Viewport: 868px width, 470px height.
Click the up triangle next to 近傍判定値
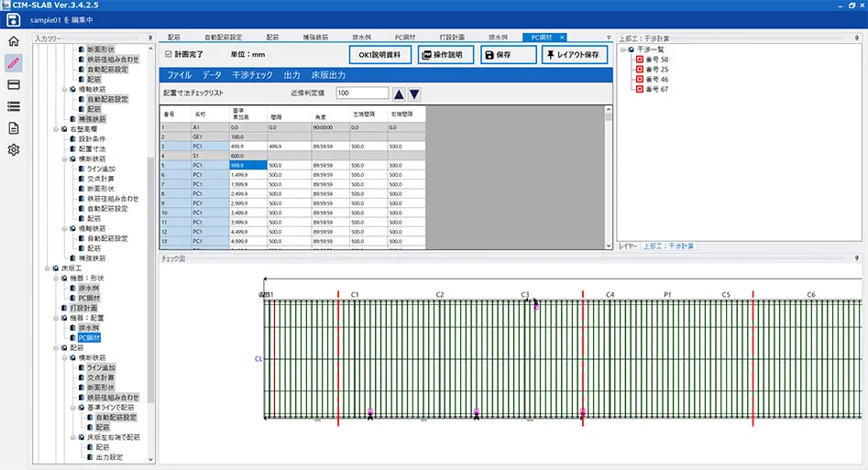point(399,94)
